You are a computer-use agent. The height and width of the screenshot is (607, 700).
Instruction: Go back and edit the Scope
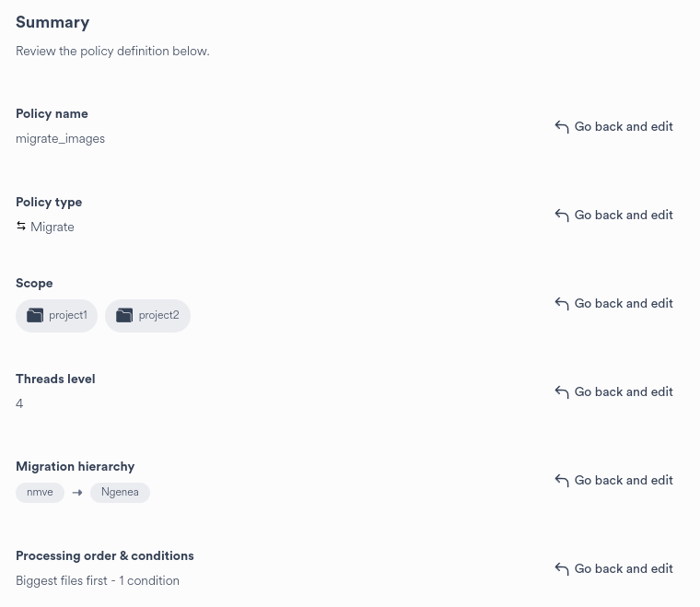pos(623,304)
